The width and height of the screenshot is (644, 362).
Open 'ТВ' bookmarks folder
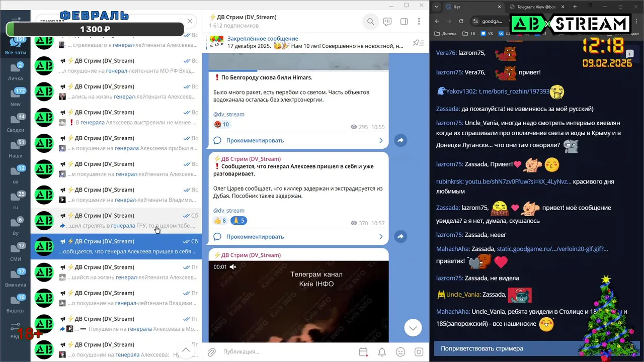[x=468, y=34]
